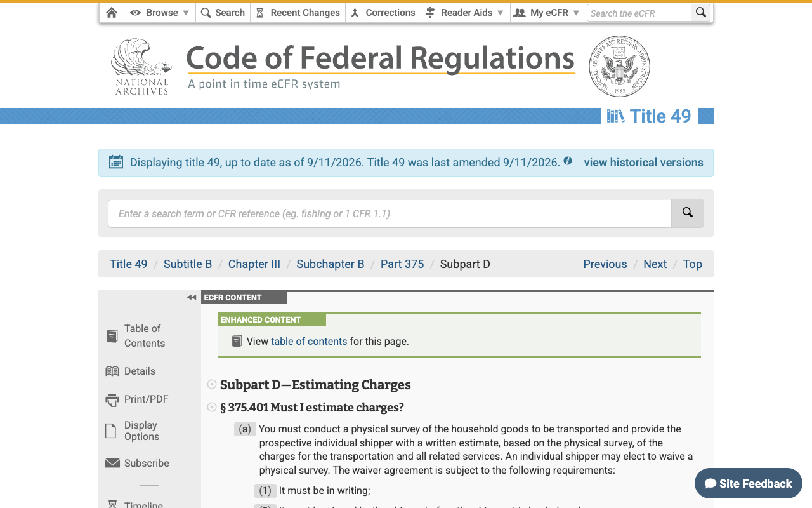
Task: Open Display Options in the sidebar
Action: 131,431
